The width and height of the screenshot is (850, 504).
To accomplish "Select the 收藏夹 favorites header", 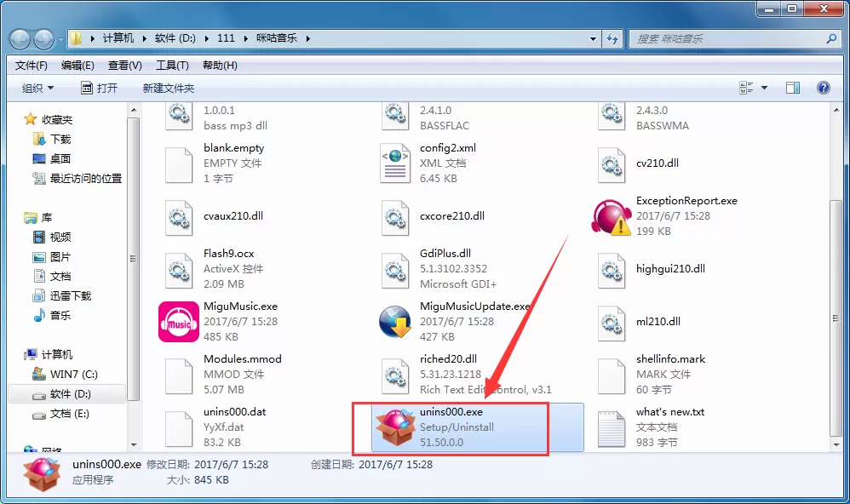I will [x=57, y=120].
